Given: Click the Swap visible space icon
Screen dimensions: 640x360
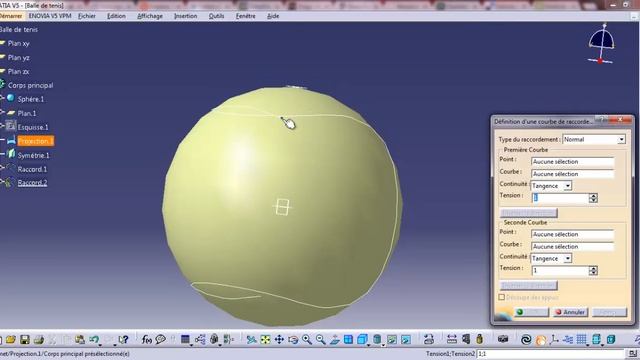Looking at the screenshot, I should [x=406, y=340].
